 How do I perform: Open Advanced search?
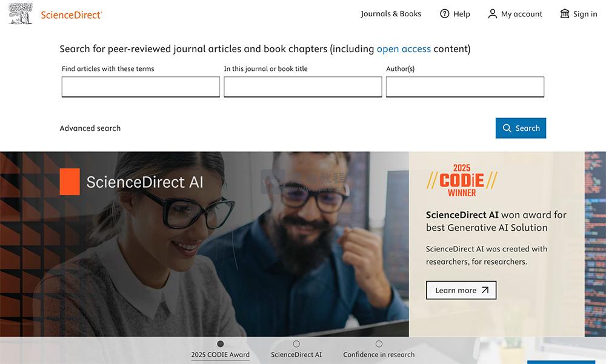[90, 128]
